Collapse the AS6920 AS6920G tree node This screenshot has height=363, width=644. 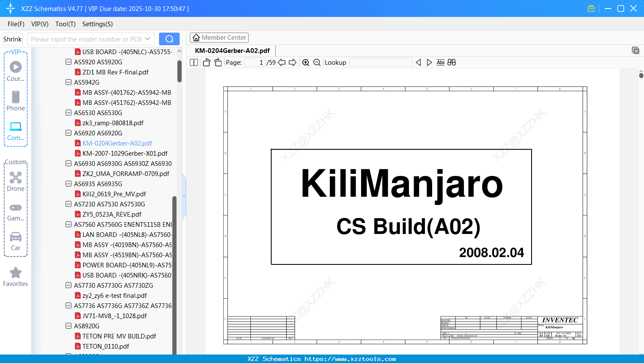[x=69, y=133]
